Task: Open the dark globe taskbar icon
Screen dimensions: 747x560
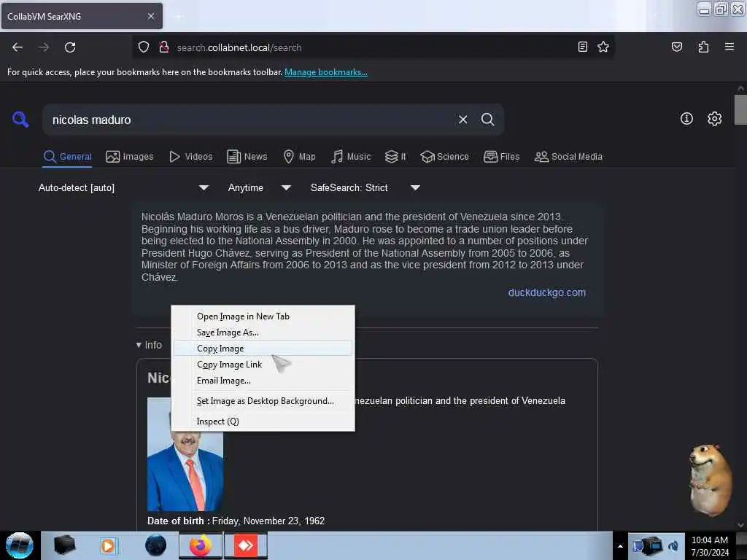Action: [155, 545]
